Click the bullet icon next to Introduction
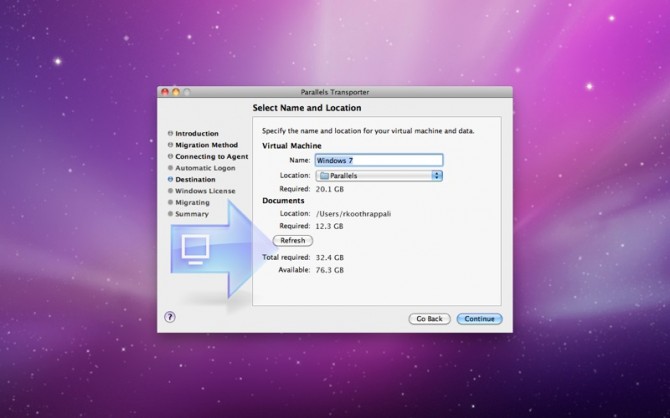This screenshot has height=418, width=670. point(170,133)
